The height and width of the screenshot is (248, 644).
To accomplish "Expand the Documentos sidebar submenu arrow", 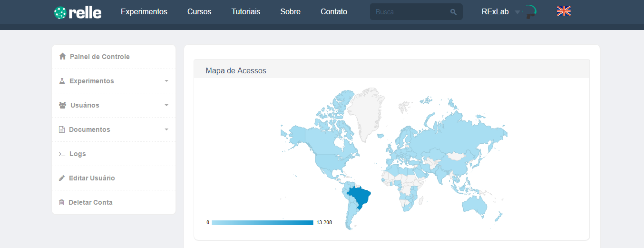I will coord(166,129).
